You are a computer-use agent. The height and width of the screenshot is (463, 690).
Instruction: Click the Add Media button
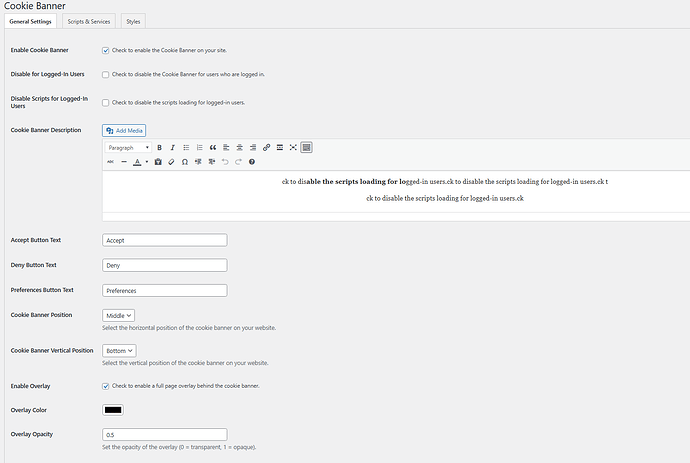click(x=124, y=131)
